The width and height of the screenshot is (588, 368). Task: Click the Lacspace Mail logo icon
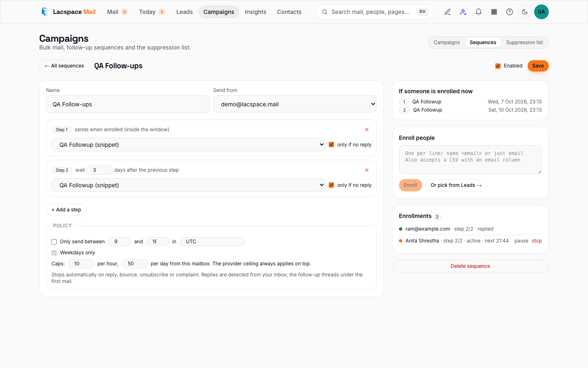coord(45,12)
